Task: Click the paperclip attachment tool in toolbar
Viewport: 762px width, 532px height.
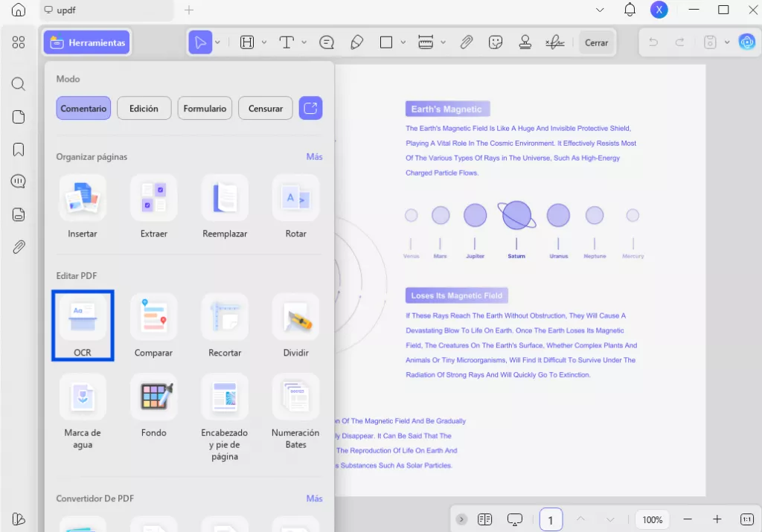Action: click(466, 42)
